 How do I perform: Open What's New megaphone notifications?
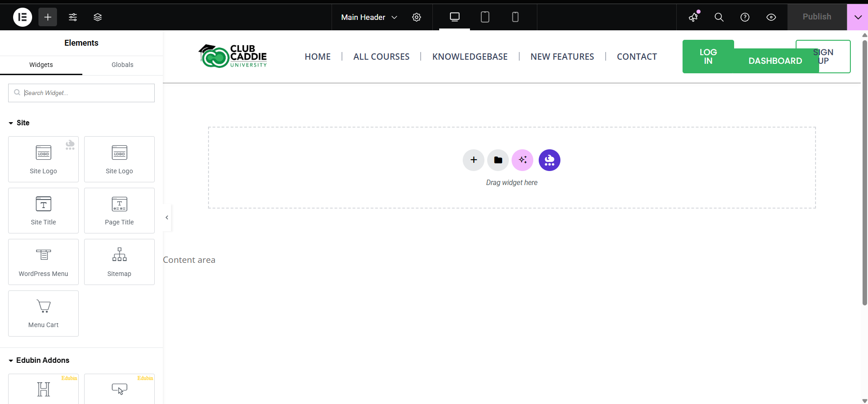[693, 17]
